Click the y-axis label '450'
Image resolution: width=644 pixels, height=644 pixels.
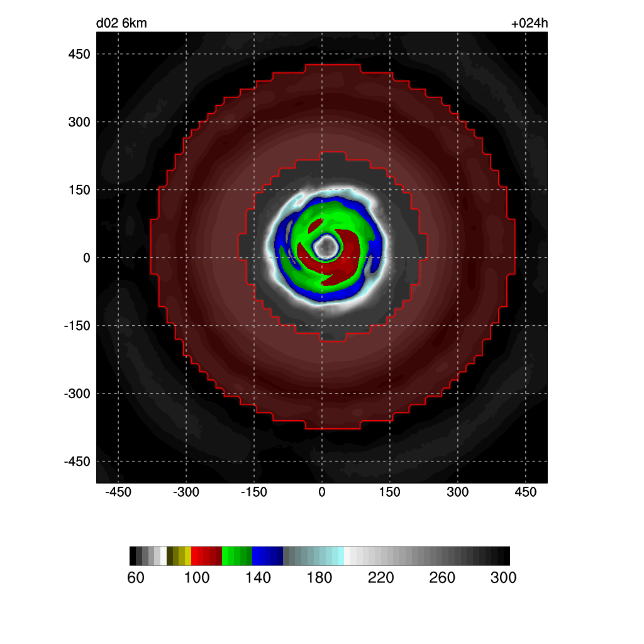(79, 54)
